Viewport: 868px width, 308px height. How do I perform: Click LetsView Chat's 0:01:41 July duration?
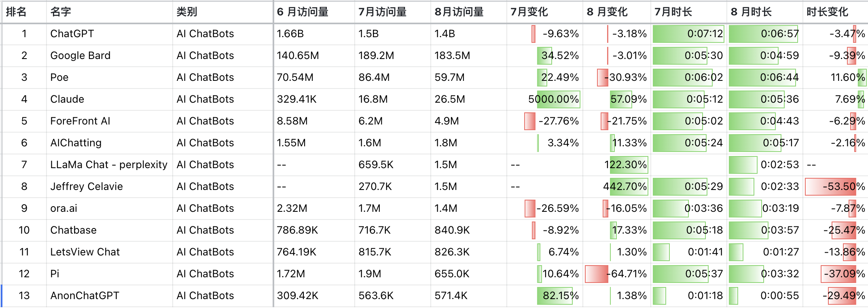(689, 252)
